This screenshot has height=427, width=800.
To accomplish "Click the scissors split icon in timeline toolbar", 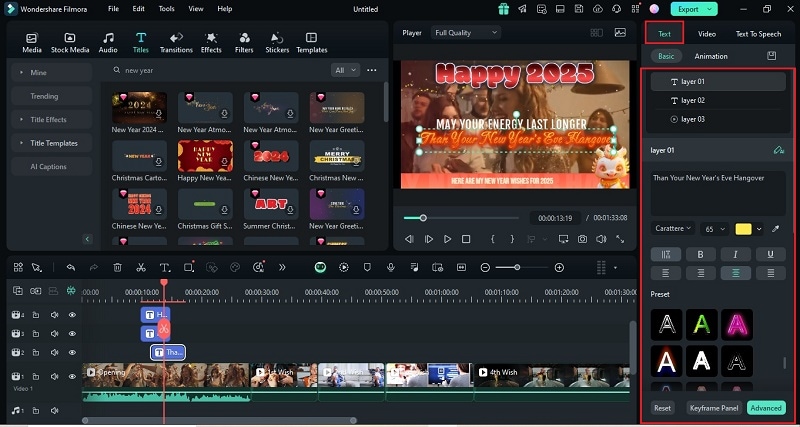I will tap(141, 267).
